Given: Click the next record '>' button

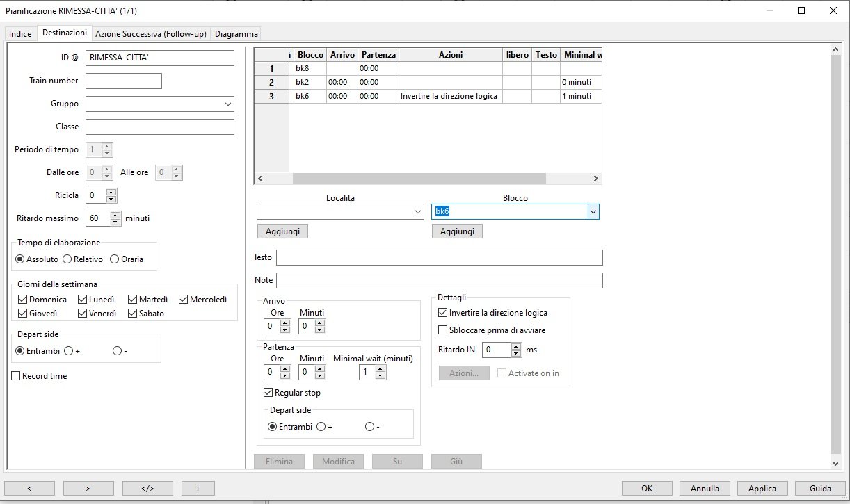Looking at the screenshot, I should [x=88, y=488].
